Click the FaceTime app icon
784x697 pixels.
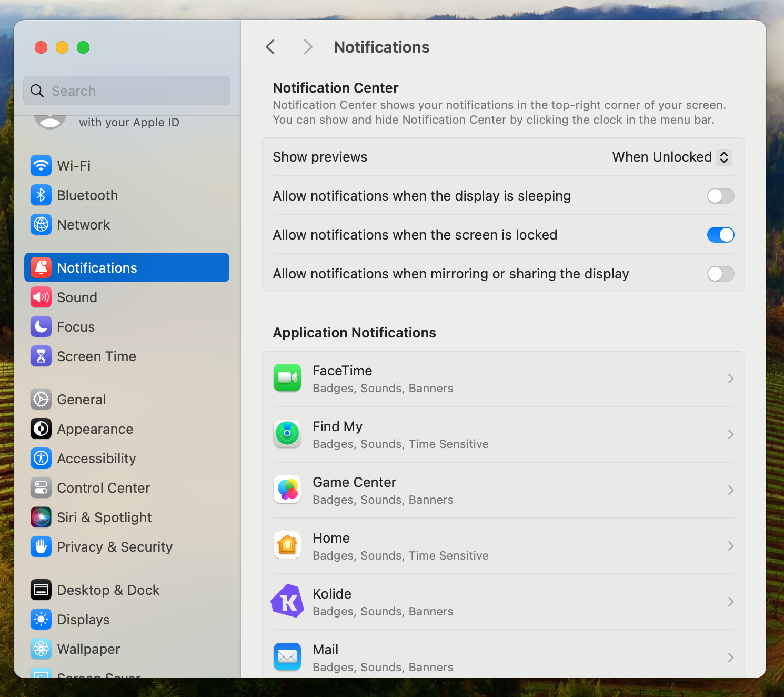[x=287, y=378]
